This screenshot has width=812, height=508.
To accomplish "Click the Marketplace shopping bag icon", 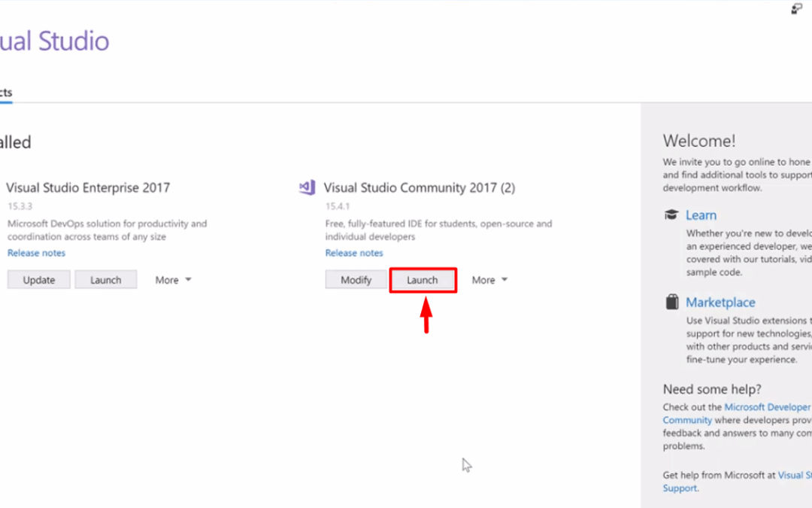I will click(x=672, y=303).
